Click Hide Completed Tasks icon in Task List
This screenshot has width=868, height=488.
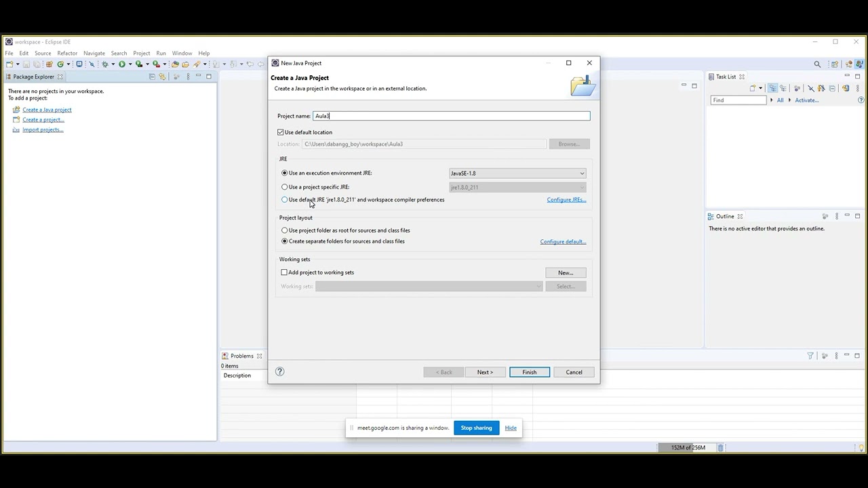811,88
